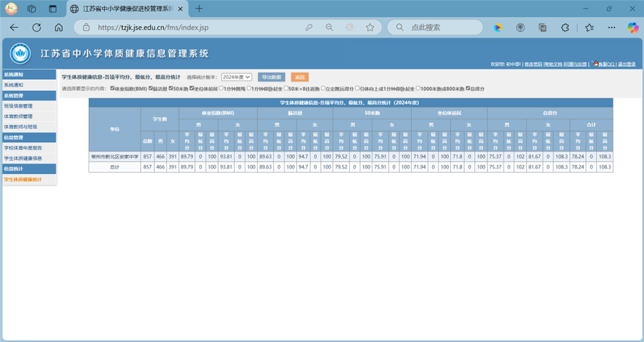Uncheck the 坐位体前屈 checkbox
The image size is (644, 342).
click(191, 88)
